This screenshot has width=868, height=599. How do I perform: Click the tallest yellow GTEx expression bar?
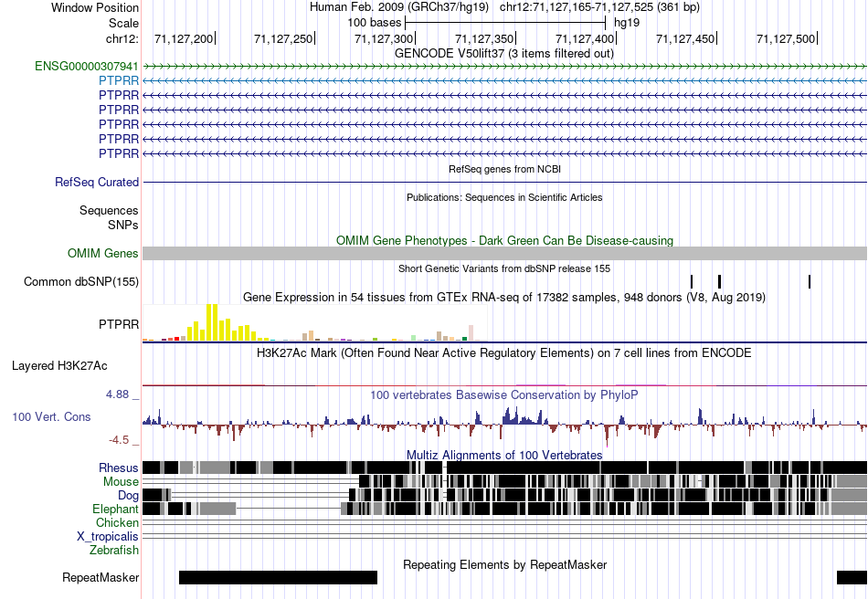[212, 322]
